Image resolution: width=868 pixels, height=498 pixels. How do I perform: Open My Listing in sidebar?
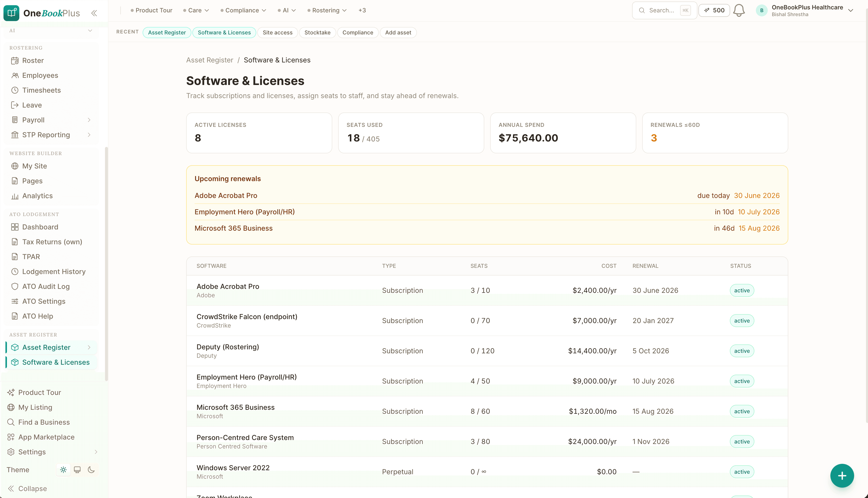[30, 407]
